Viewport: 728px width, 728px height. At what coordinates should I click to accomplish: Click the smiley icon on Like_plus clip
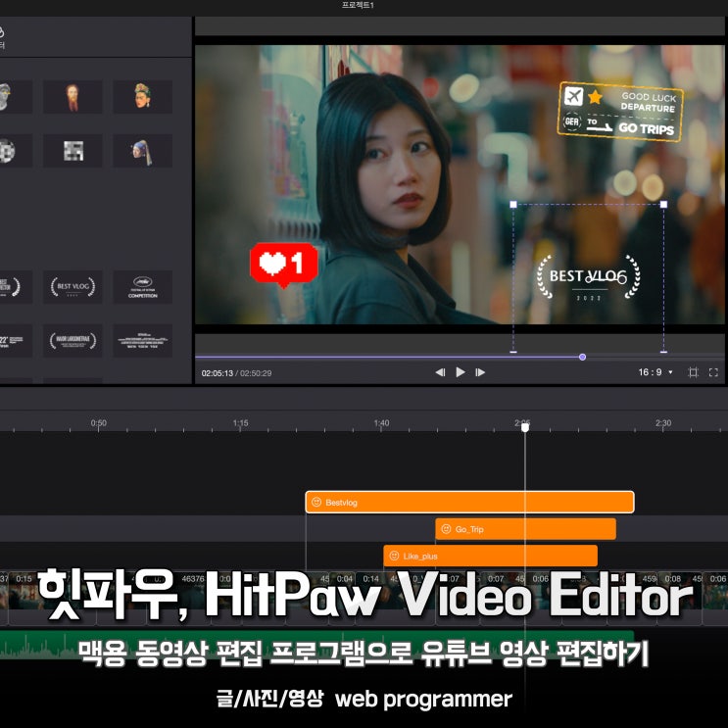(394, 556)
